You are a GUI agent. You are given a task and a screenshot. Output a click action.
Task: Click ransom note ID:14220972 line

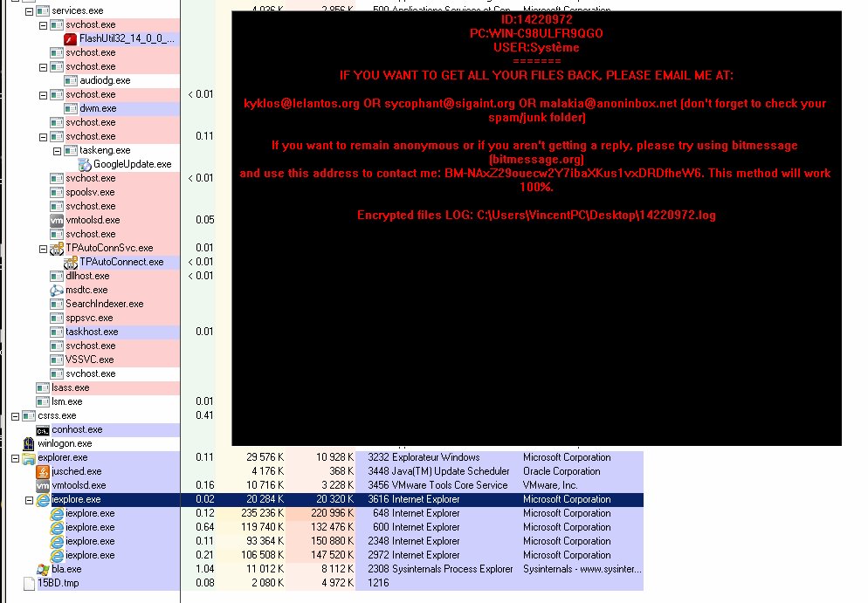pos(536,19)
